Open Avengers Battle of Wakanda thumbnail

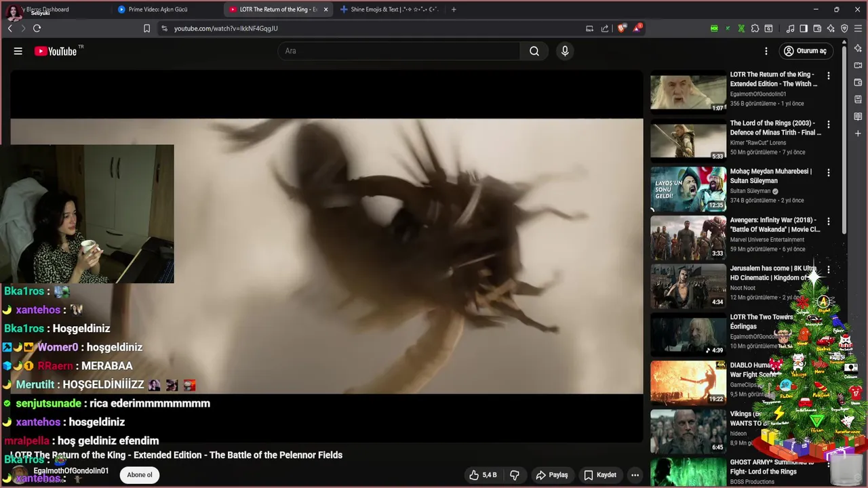pyautogui.click(x=688, y=237)
